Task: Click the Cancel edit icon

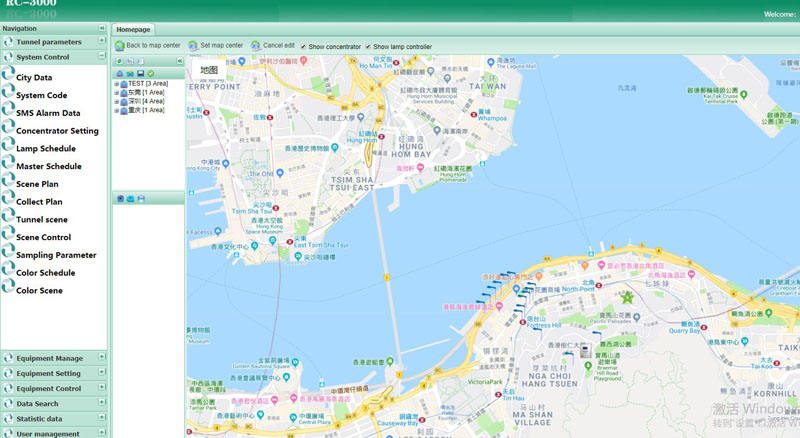Action: coord(256,46)
